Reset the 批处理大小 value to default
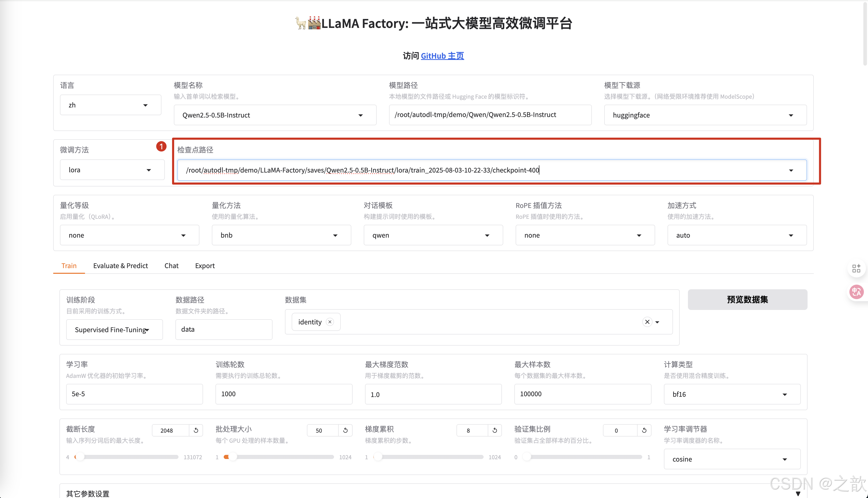This screenshot has height=498, width=868. (345, 430)
